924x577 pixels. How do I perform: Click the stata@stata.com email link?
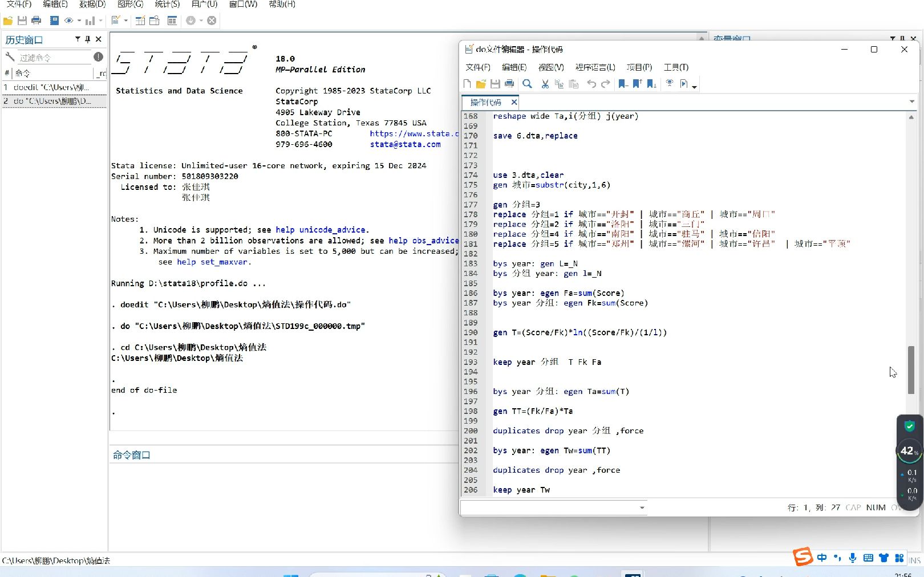point(405,144)
